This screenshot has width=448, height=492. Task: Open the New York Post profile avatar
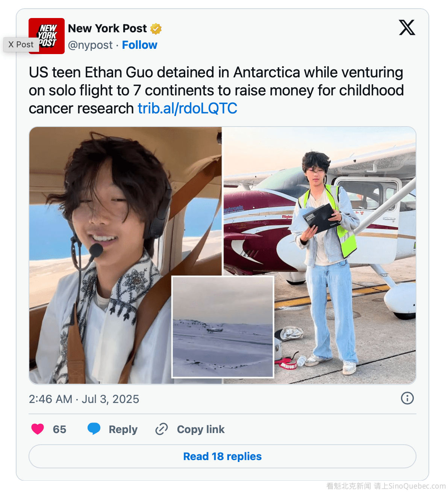[x=47, y=36]
